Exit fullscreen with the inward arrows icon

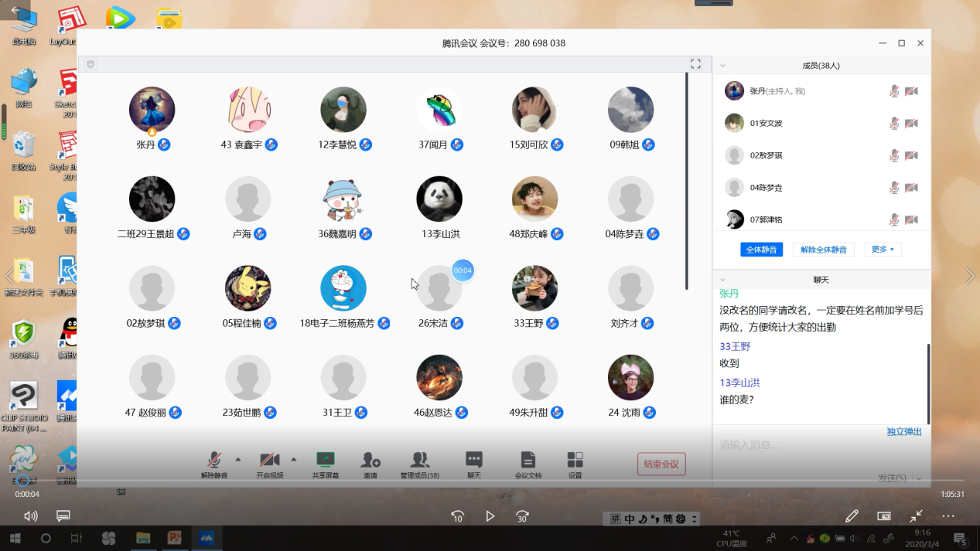point(916,515)
